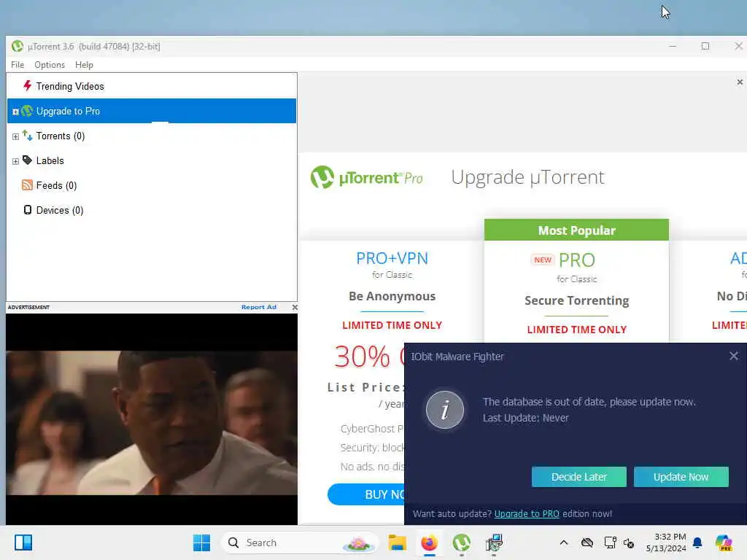Click the network tray icon
Viewport: 747px width, 560px height.
point(611,542)
